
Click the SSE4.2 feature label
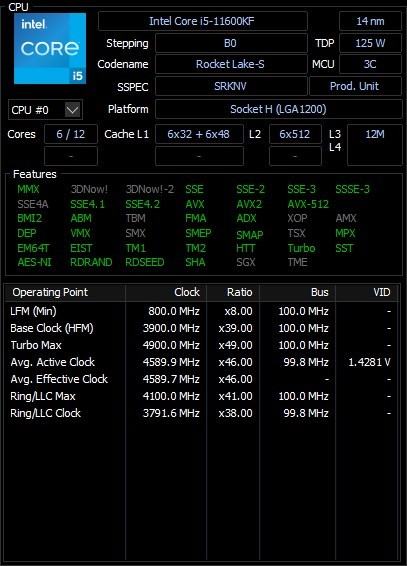[x=143, y=204]
